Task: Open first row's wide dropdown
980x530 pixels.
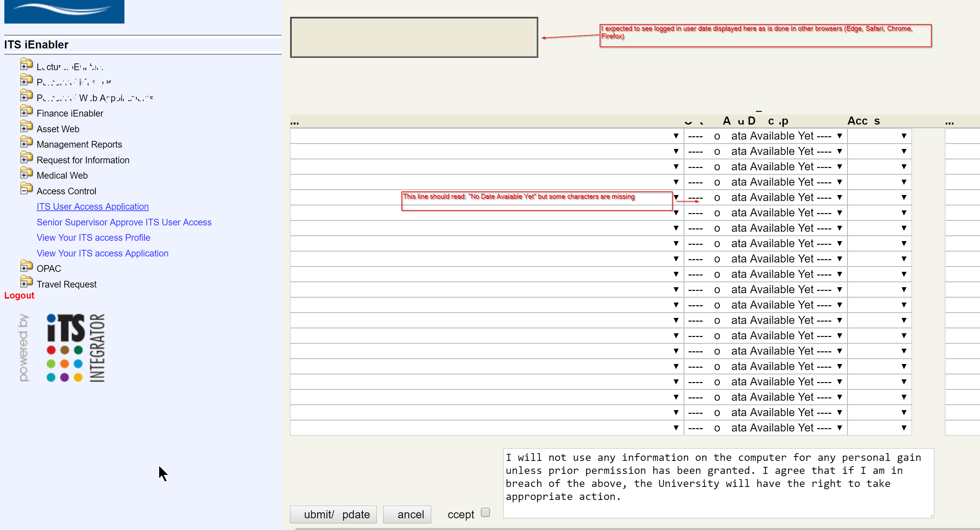Action: 486,136
